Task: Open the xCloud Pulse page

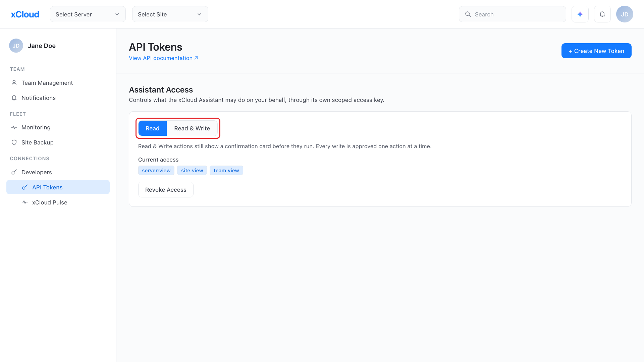Action: point(58,202)
